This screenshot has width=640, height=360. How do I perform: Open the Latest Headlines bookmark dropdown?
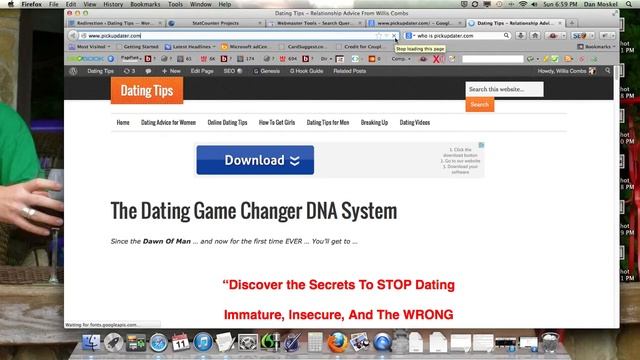[190, 47]
